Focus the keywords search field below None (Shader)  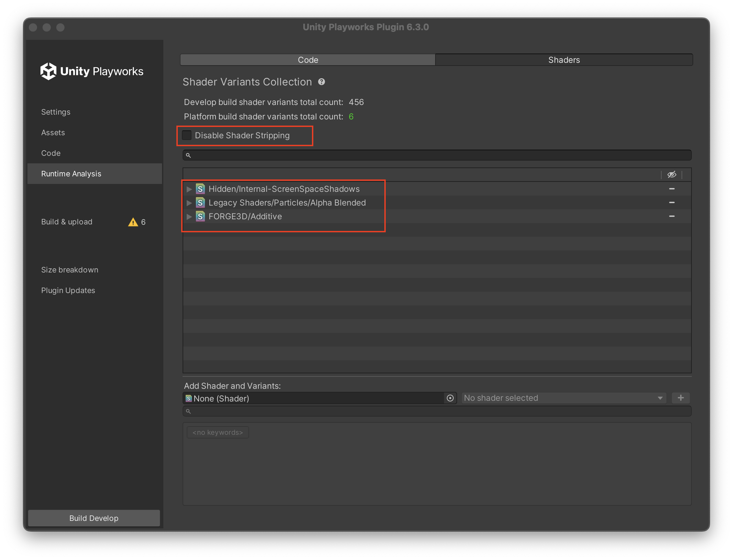437,411
